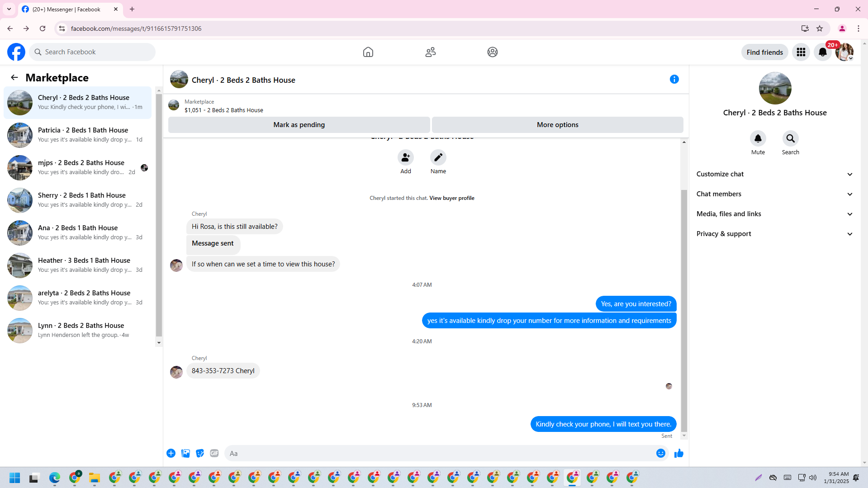View site information icon in address bar
The height and width of the screenshot is (488, 868).
click(62, 28)
